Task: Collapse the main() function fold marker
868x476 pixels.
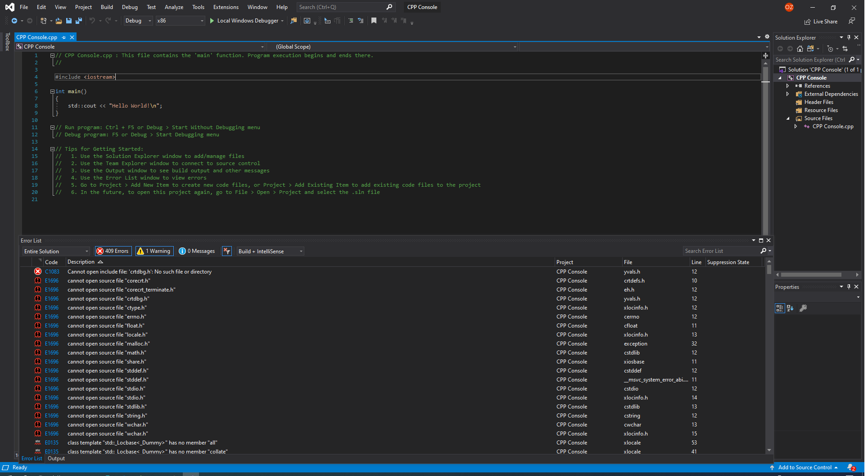Action: coord(52,91)
